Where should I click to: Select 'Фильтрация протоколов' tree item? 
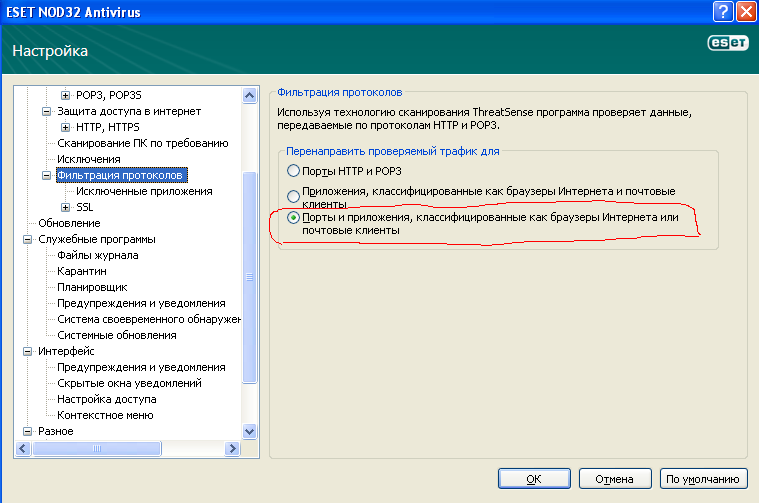(121, 175)
